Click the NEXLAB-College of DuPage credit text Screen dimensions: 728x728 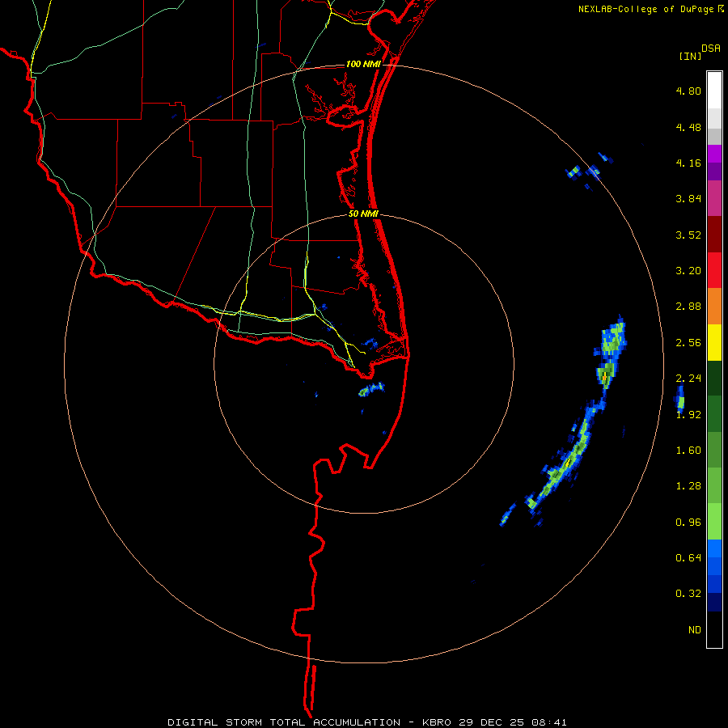point(645,9)
